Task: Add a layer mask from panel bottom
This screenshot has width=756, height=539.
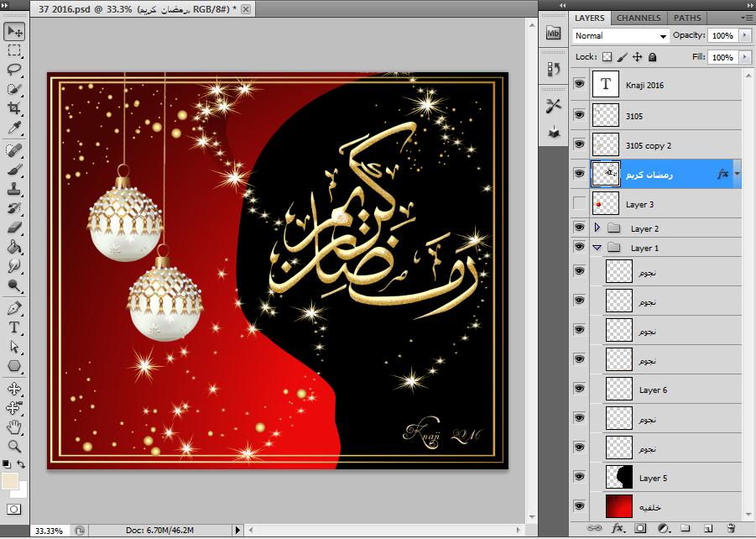Action: pos(640,529)
